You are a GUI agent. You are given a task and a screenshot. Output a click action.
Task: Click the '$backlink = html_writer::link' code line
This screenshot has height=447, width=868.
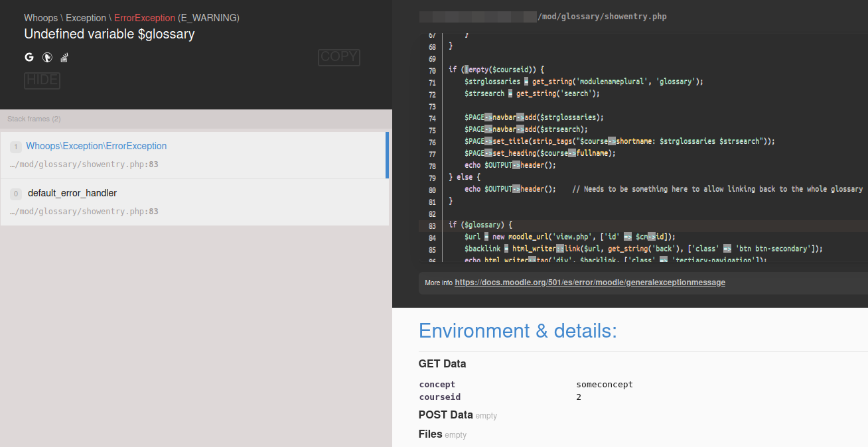point(644,249)
